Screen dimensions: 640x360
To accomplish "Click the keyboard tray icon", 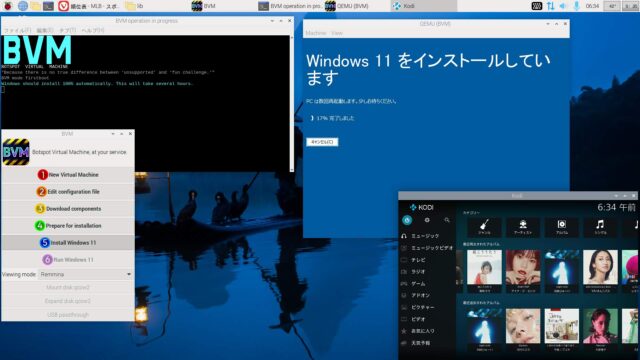I will pyautogui.click(x=537, y=6).
